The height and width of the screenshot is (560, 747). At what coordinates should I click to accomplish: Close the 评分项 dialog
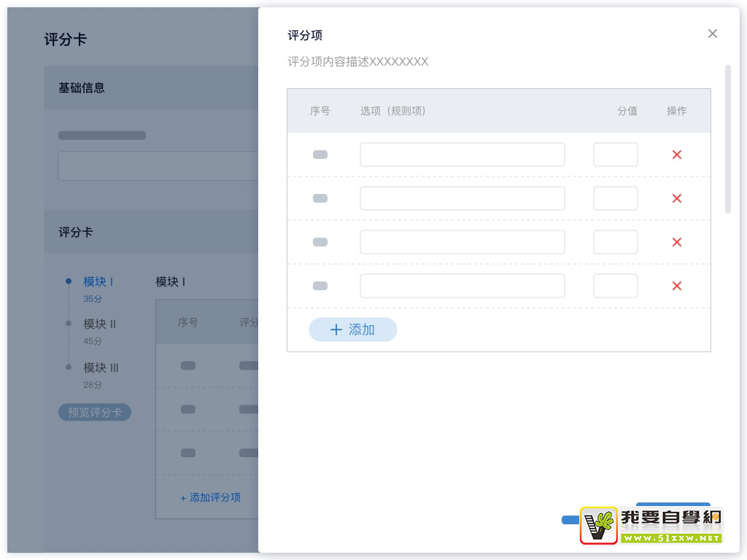[x=713, y=34]
